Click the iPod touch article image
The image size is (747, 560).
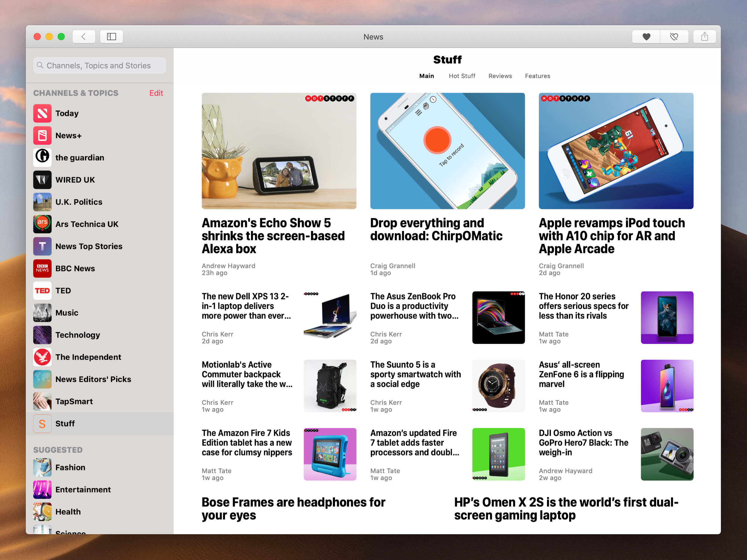pyautogui.click(x=616, y=151)
